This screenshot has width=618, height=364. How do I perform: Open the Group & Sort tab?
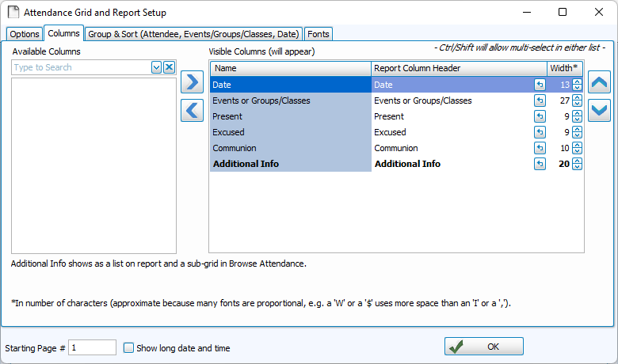[193, 34]
